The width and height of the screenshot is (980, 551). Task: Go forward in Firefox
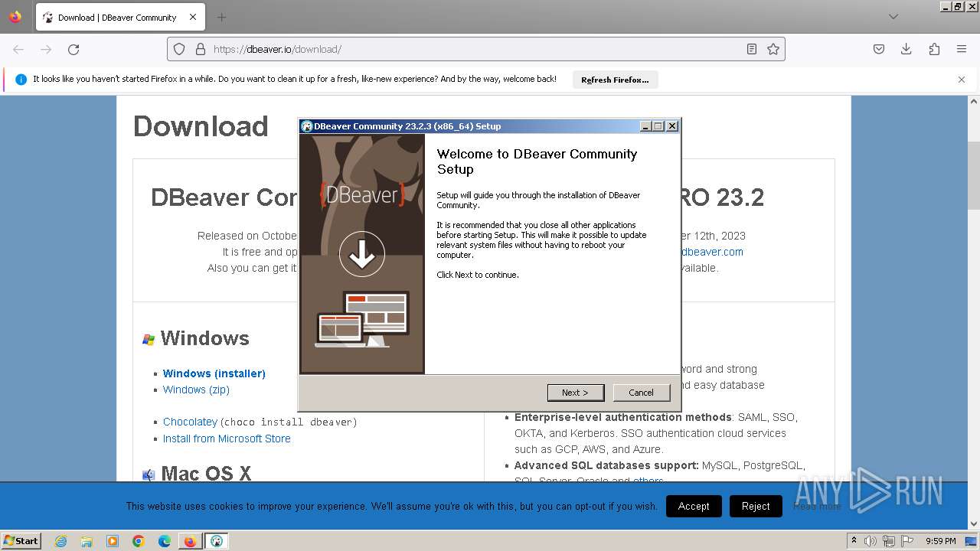click(x=46, y=49)
